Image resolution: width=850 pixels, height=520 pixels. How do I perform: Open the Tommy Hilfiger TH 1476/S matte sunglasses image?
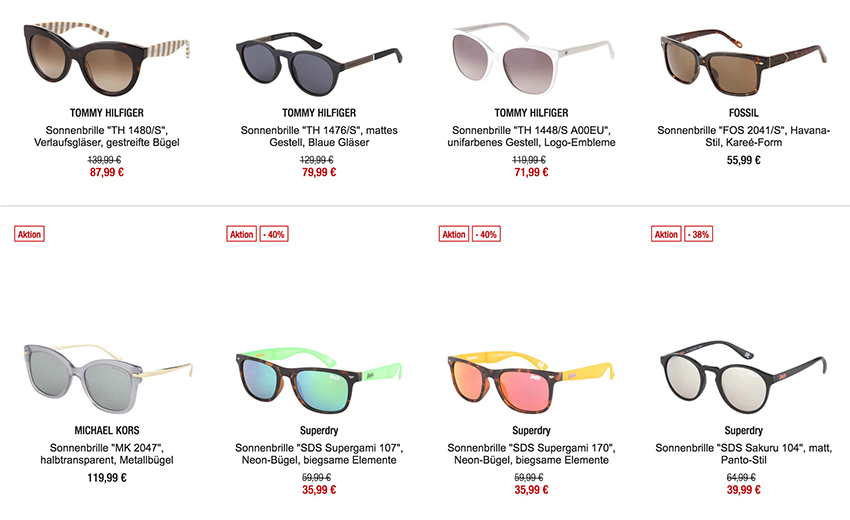point(319,63)
